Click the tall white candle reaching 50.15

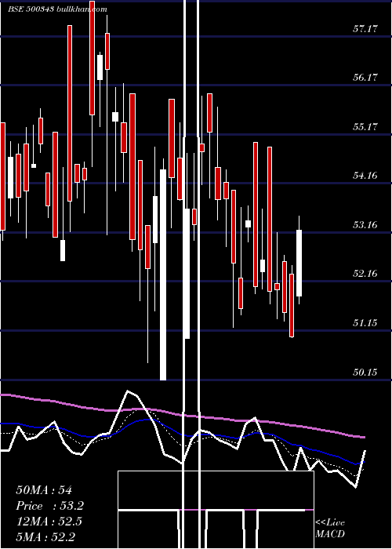(x=163, y=274)
